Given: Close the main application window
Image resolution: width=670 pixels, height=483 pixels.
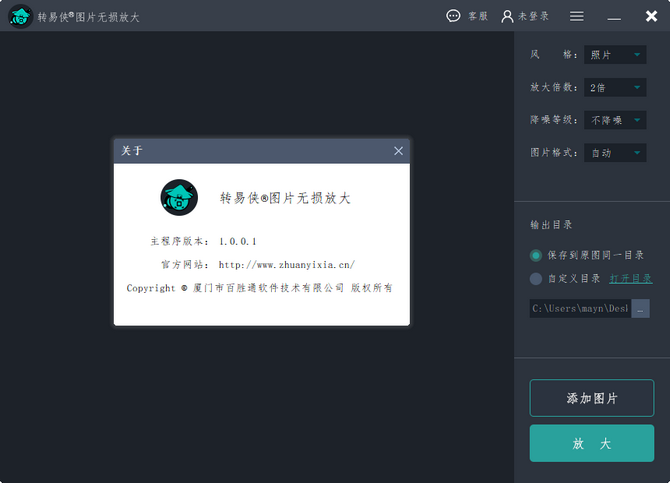Looking at the screenshot, I should [x=651, y=16].
